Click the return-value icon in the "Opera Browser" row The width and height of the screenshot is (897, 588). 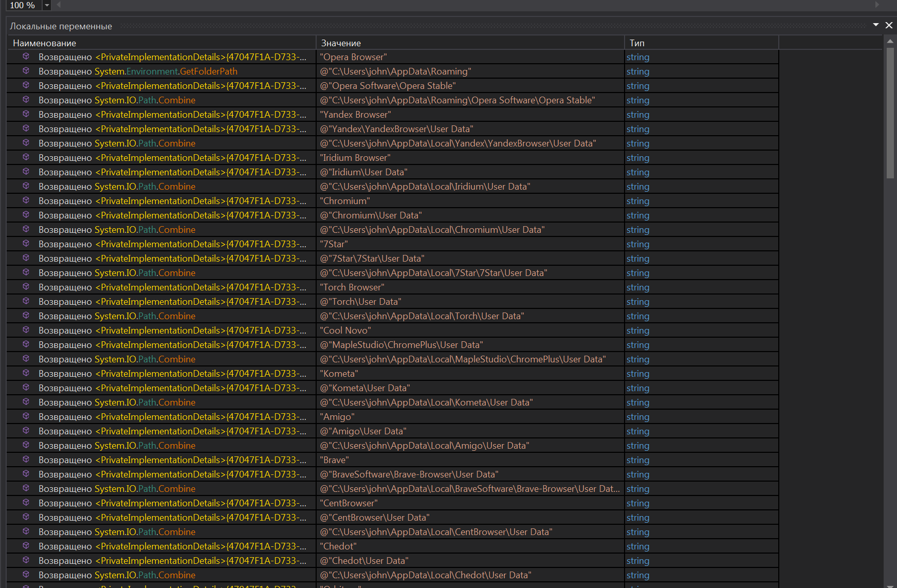(26, 57)
